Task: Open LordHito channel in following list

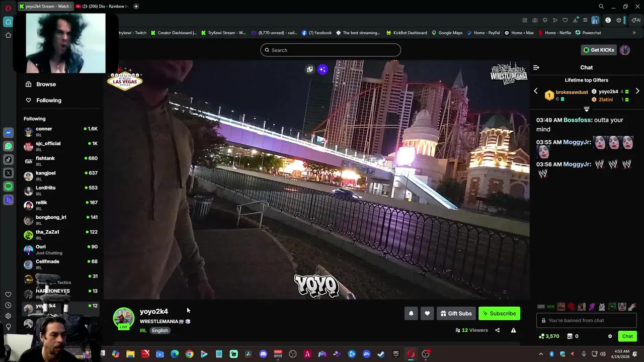Action: pos(61,191)
